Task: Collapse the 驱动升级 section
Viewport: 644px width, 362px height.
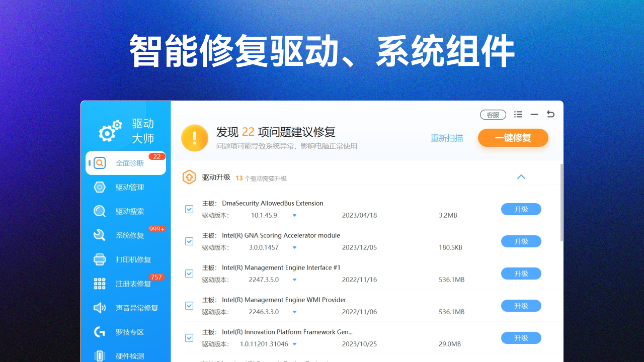Action: [x=521, y=177]
